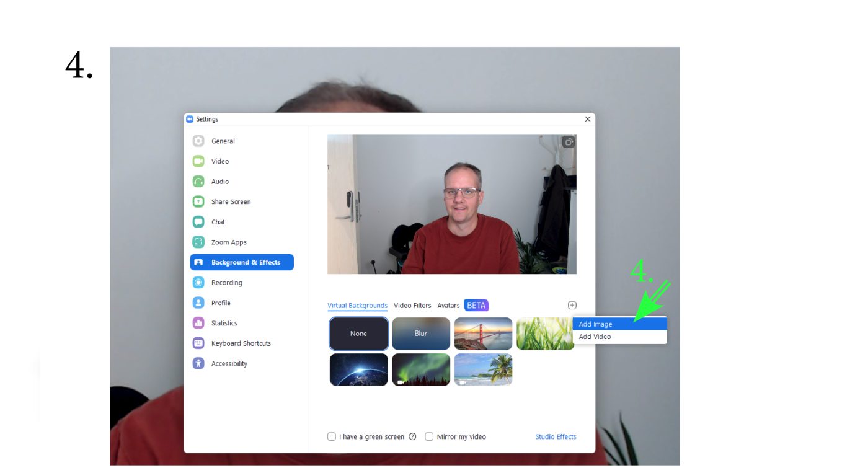Open the Avatars tab
Image resolution: width=868 pixels, height=473 pixels.
[x=448, y=306]
